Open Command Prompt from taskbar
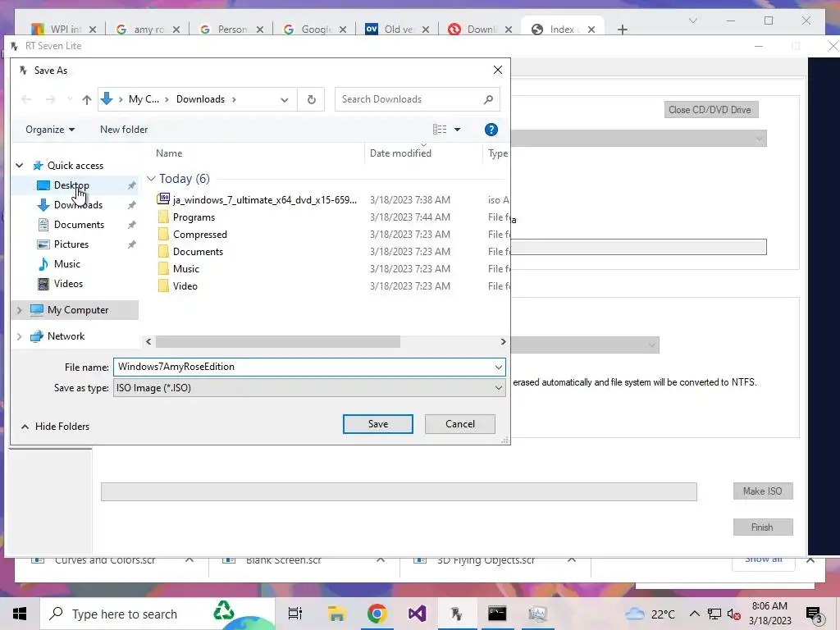This screenshot has height=630, width=840. pyautogui.click(x=496, y=614)
